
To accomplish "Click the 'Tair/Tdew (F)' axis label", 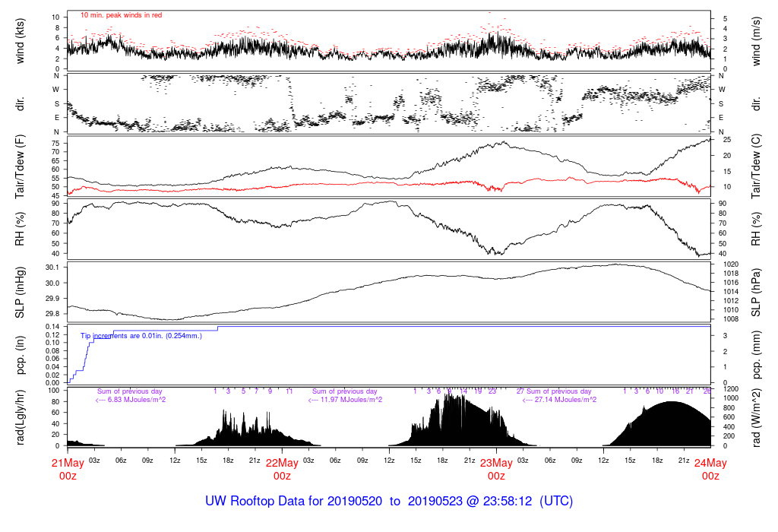I will pos(20,166).
